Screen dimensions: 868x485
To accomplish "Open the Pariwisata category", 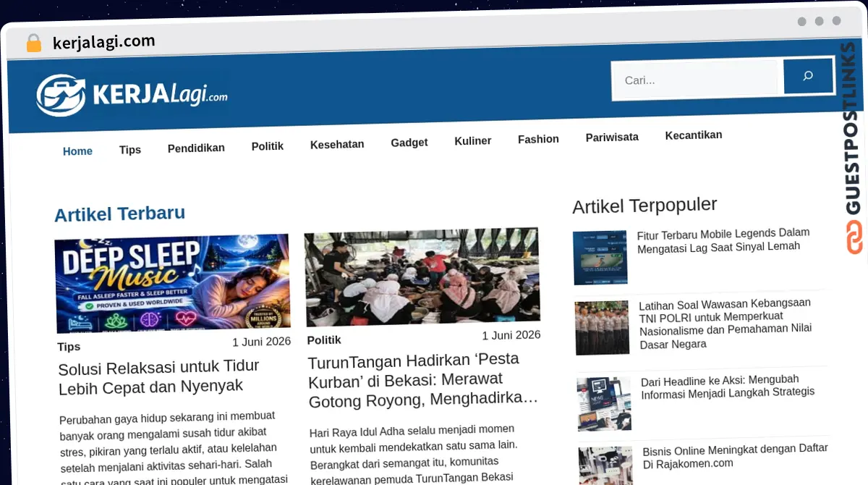I will [612, 137].
